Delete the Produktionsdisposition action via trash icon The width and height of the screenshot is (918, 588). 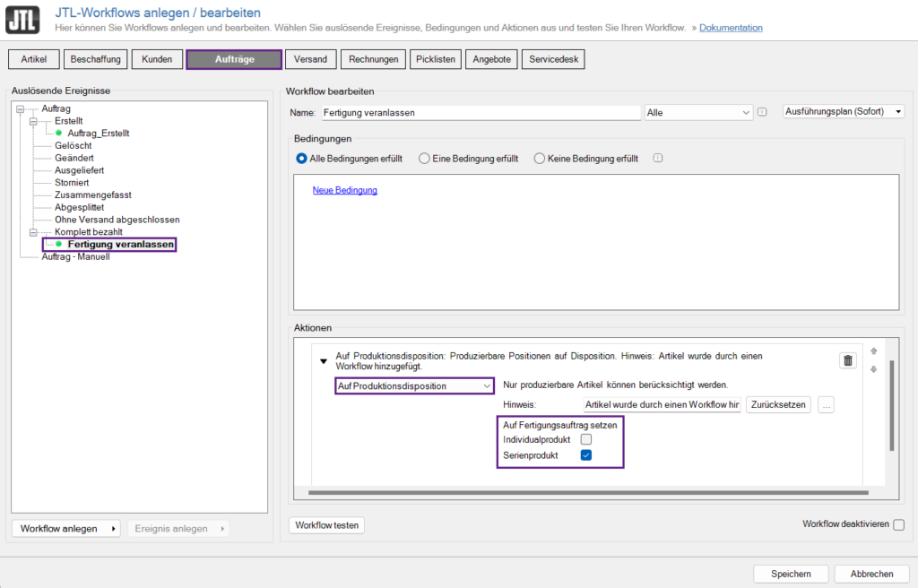coord(847,360)
